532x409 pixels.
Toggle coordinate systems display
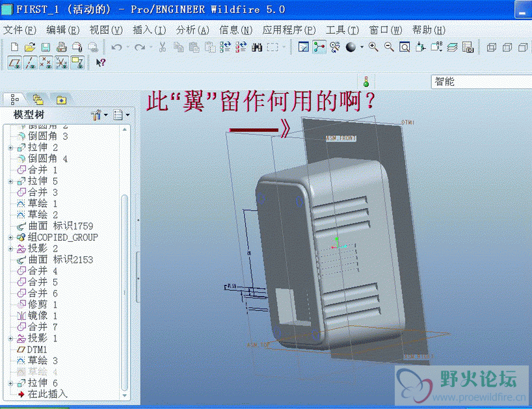pos(62,62)
